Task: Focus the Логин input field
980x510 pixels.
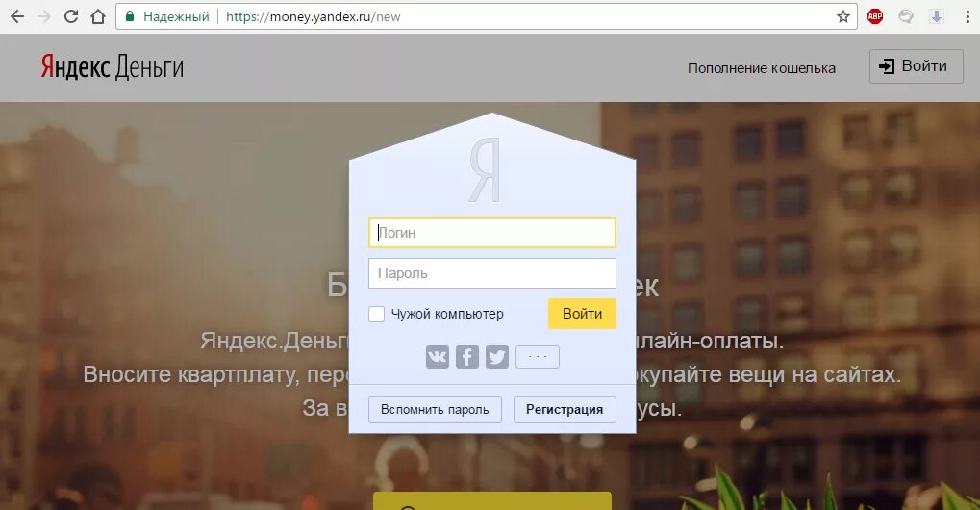Action: (491, 233)
